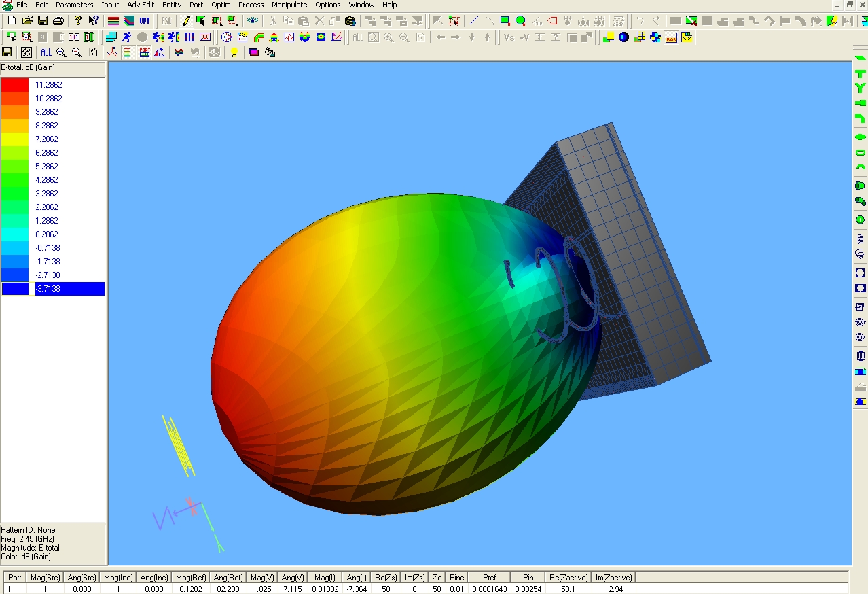Viewport: 868px width, 594px height.
Task: Click the Re(Zactive) column header
Action: point(568,578)
